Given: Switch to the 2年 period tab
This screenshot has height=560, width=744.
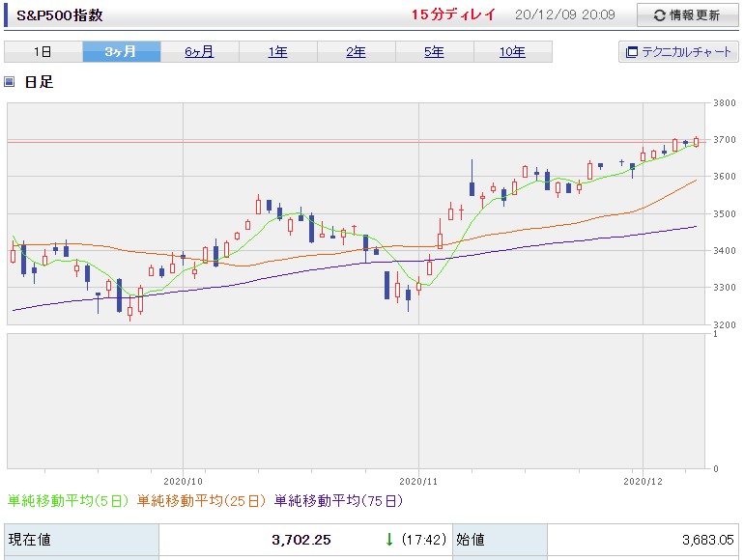Looking at the screenshot, I should [x=357, y=52].
